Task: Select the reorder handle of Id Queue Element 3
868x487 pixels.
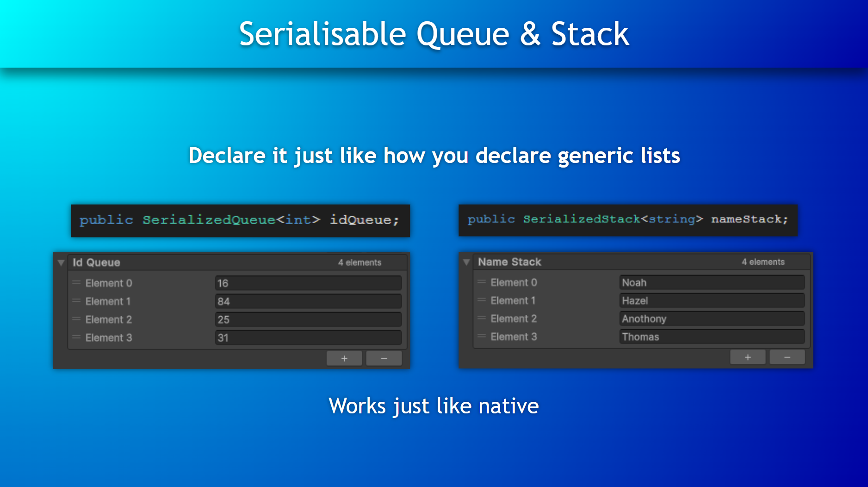Action: (76, 337)
